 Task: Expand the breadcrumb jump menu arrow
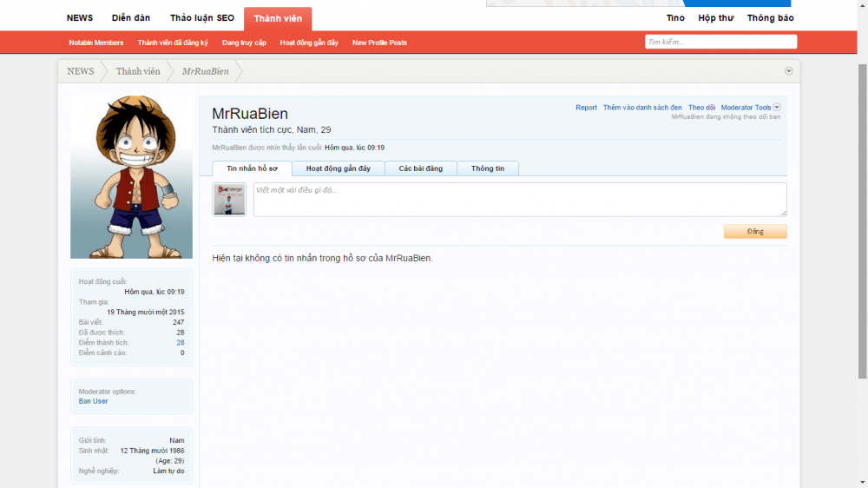(x=789, y=71)
